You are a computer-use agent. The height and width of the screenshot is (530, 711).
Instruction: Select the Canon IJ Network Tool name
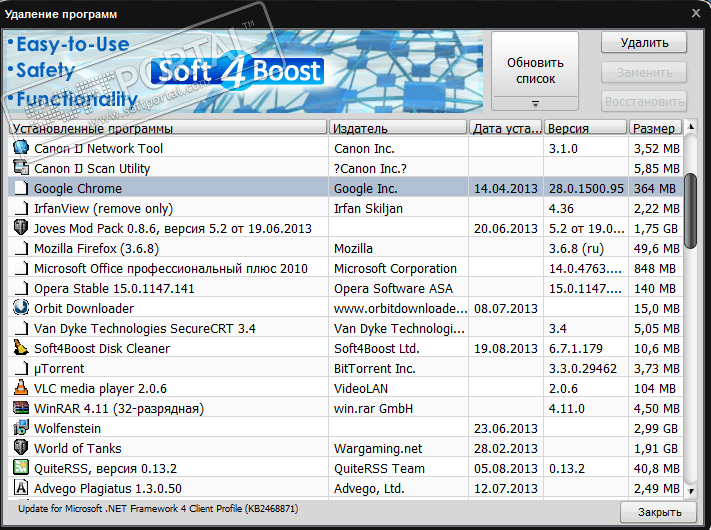coord(98,148)
